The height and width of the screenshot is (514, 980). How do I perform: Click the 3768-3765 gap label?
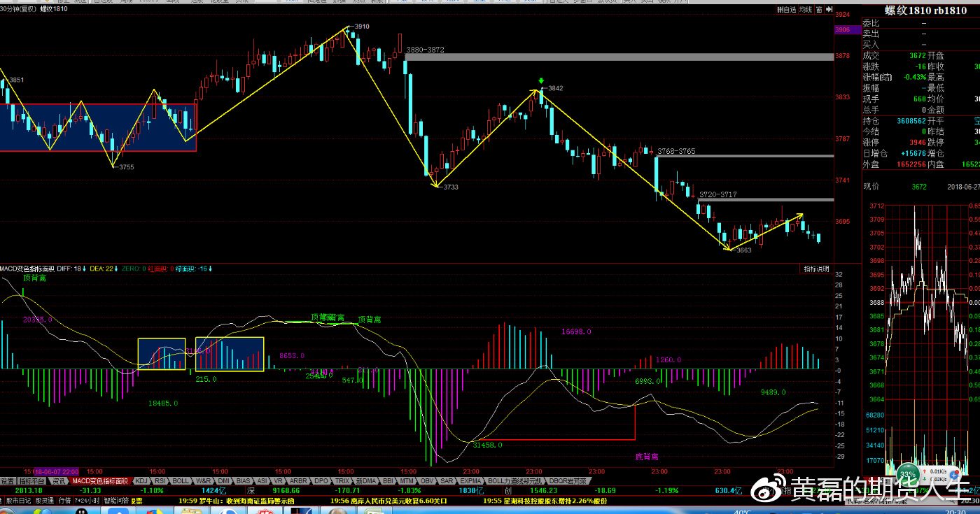tap(676, 151)
